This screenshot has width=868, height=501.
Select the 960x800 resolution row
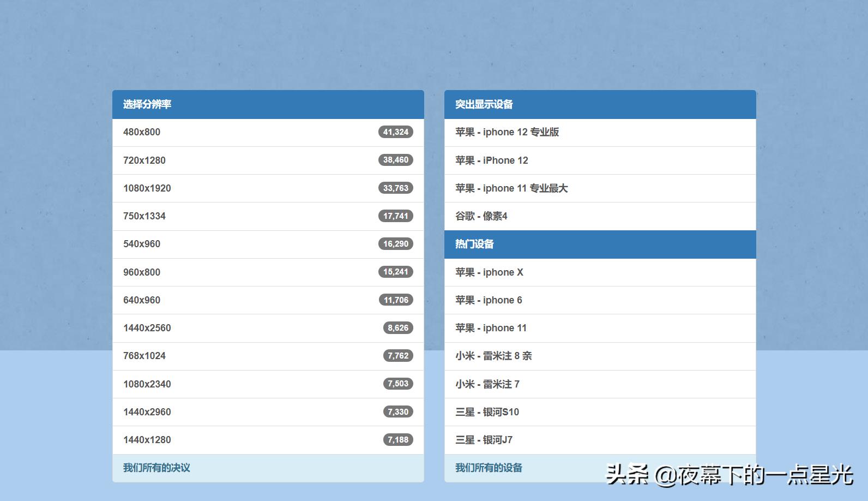point(268,272)
